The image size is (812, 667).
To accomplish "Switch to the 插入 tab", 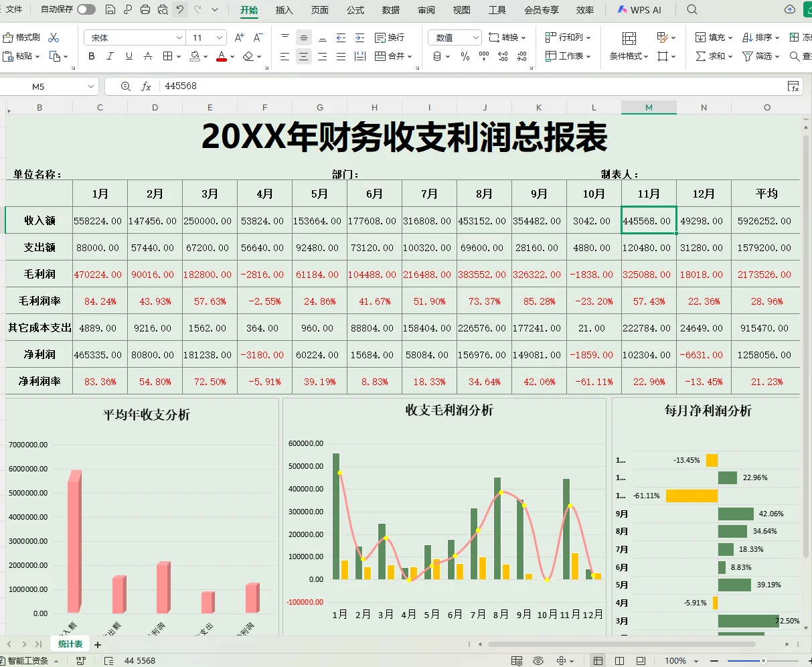I will (x=285, y=10).
